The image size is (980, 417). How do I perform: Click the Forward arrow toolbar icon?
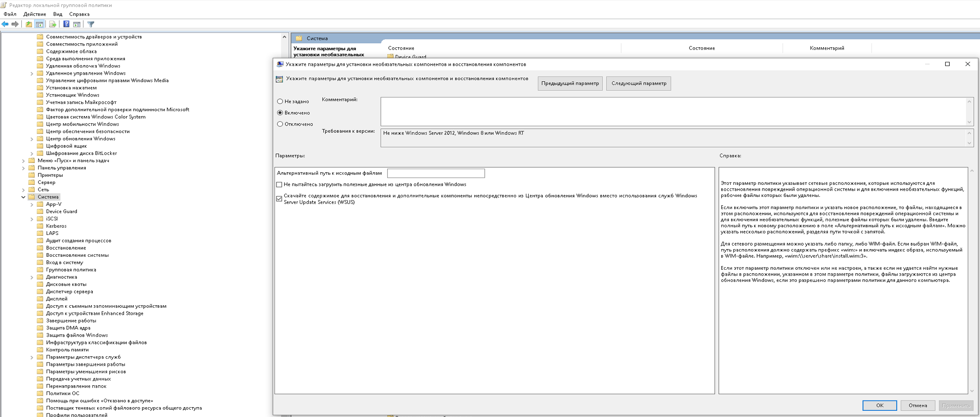[x=15, y=24]
